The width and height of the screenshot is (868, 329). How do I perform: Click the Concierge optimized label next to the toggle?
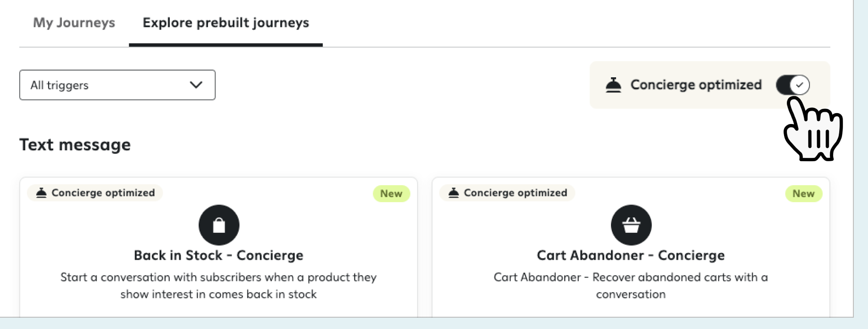696,85
